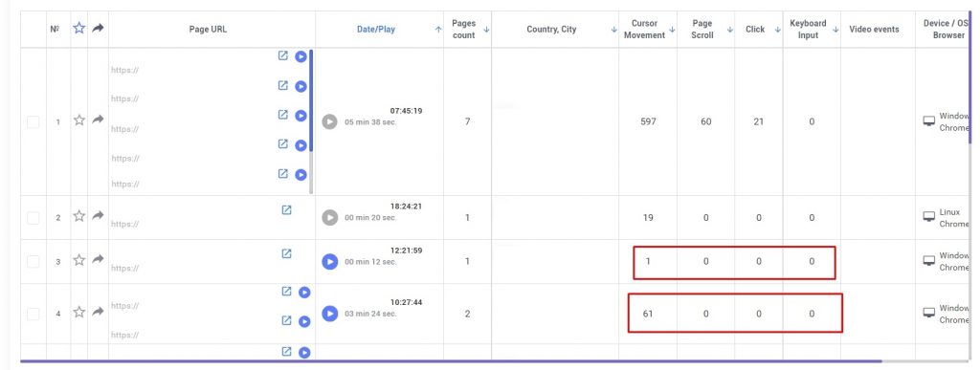Click the star icon in table header
Image resolution: width=980 pixels, height=370 pixels.
78,28
